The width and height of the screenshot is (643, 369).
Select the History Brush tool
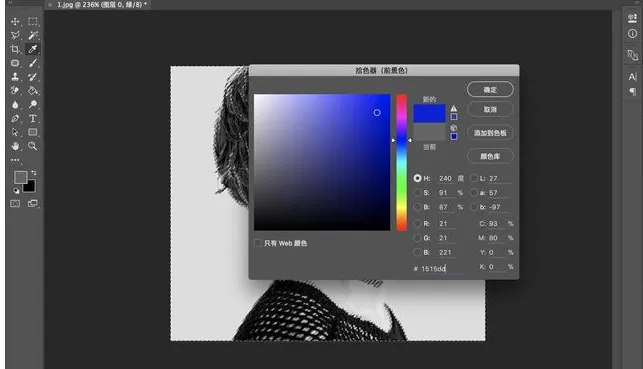[33, 77]
